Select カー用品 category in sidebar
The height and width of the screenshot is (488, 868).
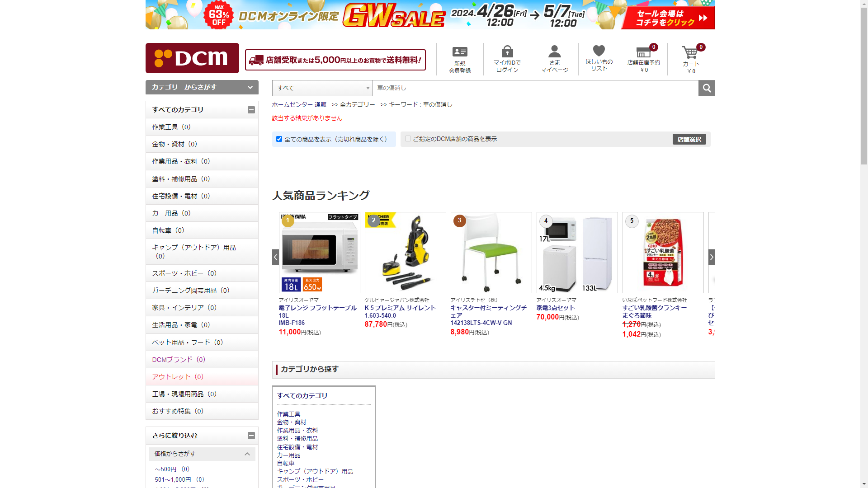(x=171, y=213)
